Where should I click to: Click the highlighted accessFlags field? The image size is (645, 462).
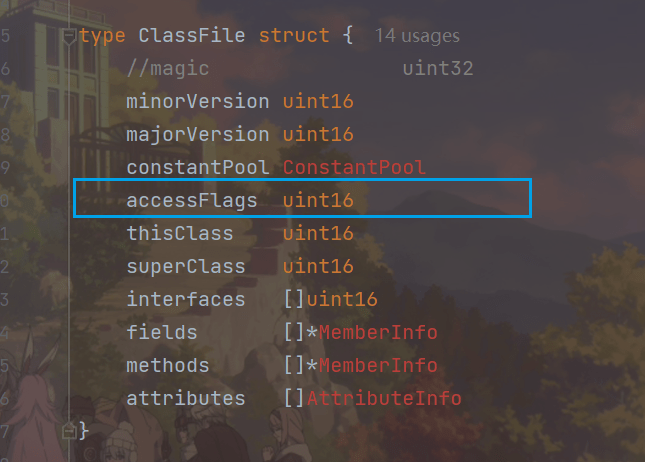tap(191, 201)
